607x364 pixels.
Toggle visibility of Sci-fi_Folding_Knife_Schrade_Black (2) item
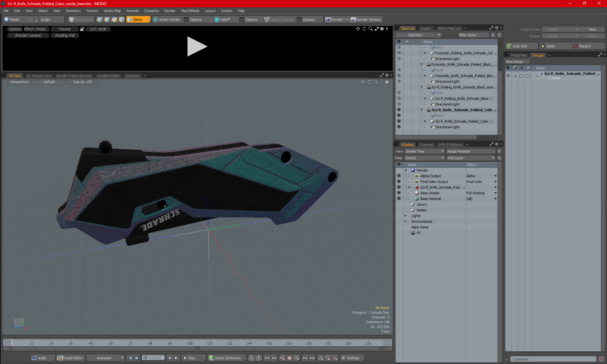point(399,99)
